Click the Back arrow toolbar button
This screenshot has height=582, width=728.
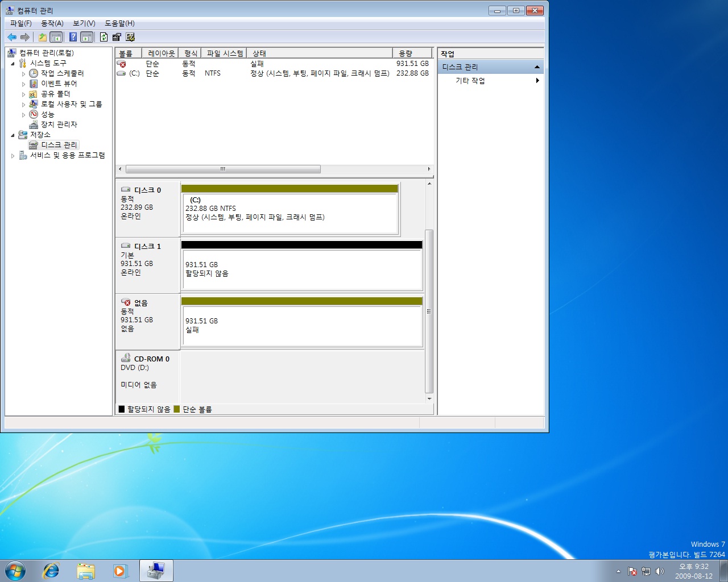pyautogui.click(x=12, y=37)
